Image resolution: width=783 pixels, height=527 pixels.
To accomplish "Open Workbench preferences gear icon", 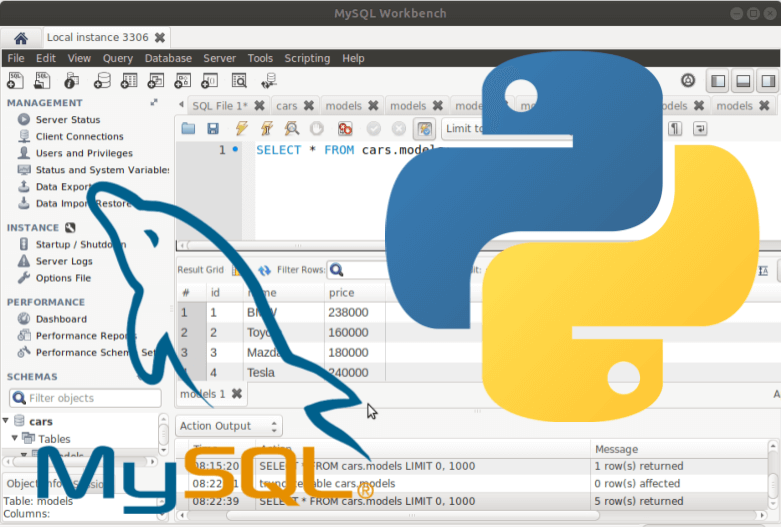I will [688, 80].
